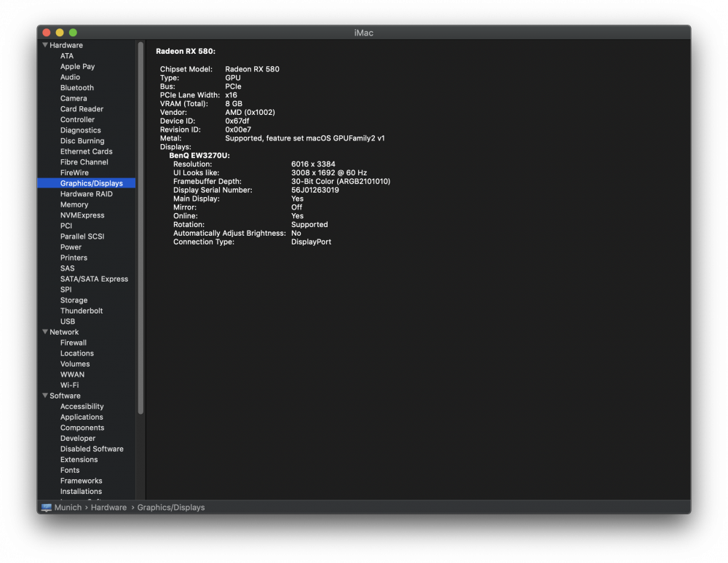
Task: Click the Munich computer icon in path bar
Action: pos(46,507)
